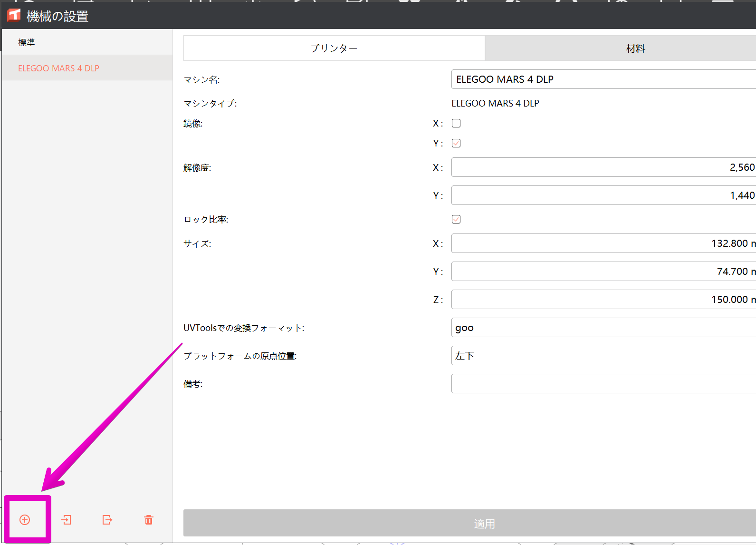Click the サイズ label
Image resolution: width=756 pixels, height=545 pixels.
(x=197, y=243)
